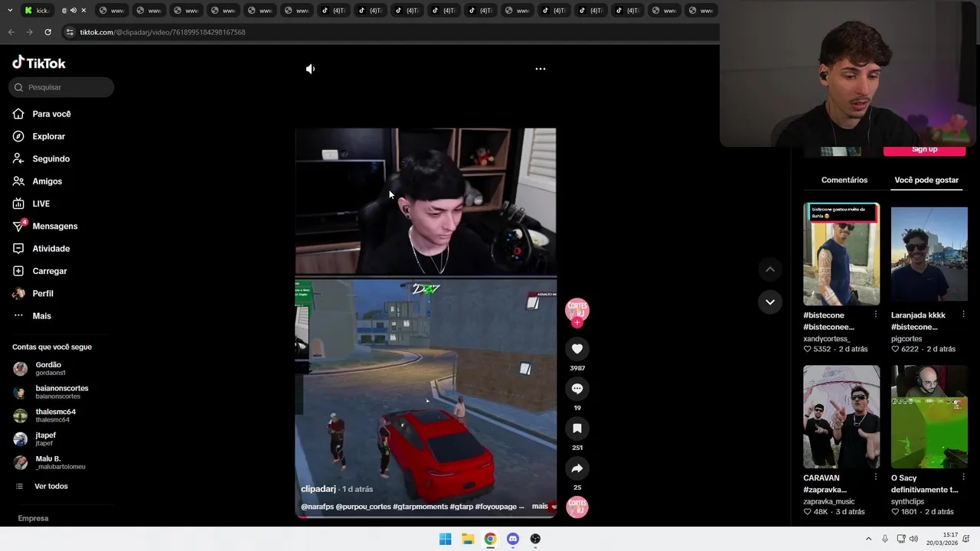The height and width of the screenshot is (551, 980).
Task: Click the #gtarpmoments hashtag in caption
Action: point(420,507)
